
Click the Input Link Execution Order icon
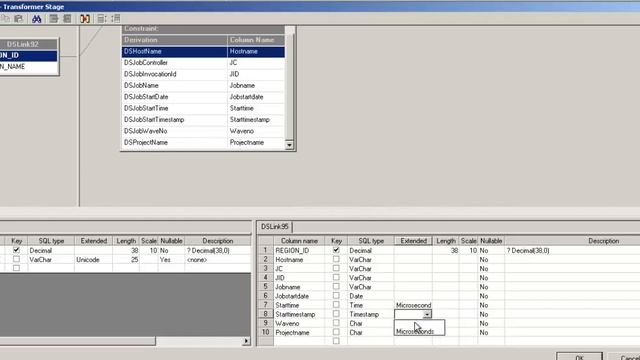pyautogui.click(x=102, y=19)
